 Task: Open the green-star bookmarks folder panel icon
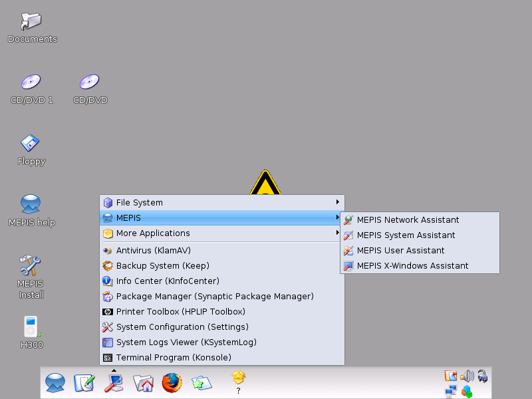coord(201,383)
